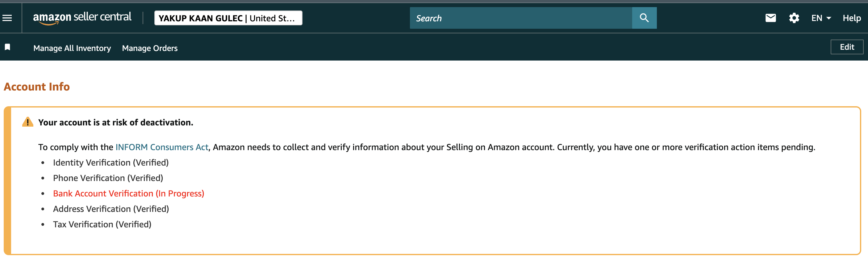Open the YAKUP KAAN GULEC account switcher
868x278 pixels.
(x=228, y=18)
